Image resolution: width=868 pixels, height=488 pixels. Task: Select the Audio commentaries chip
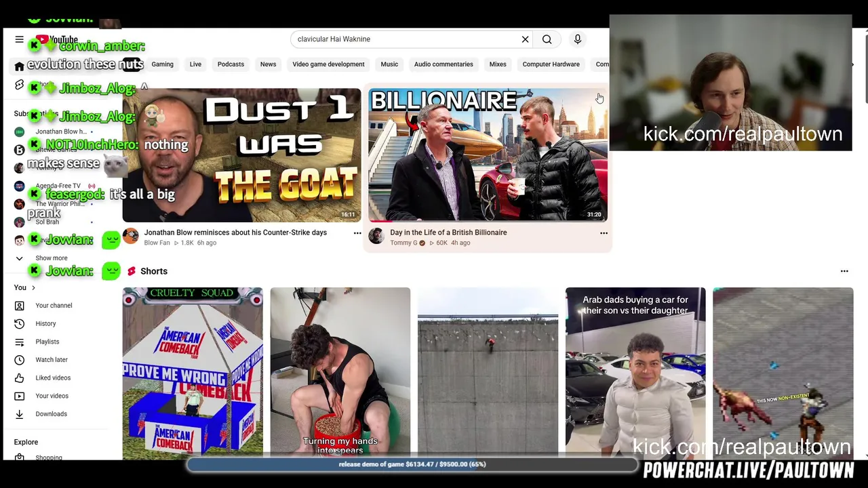coord(443,64)
